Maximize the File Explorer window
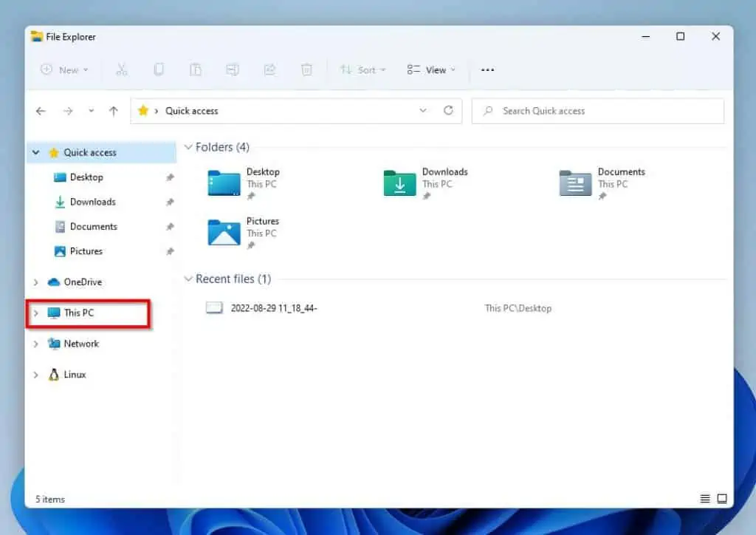The width and height of the screenshot is (756, 535). click(680, 37)
